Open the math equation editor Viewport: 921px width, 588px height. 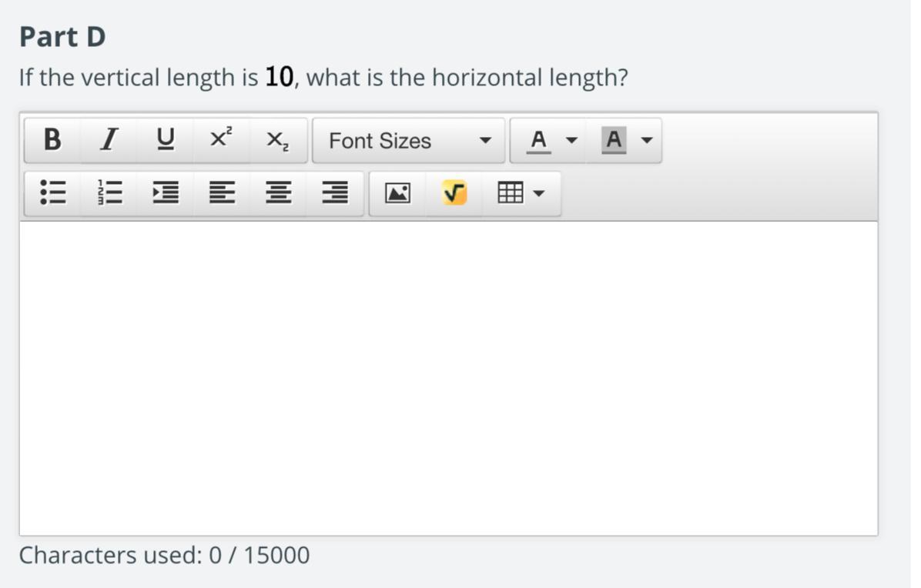tap(454, 193)
